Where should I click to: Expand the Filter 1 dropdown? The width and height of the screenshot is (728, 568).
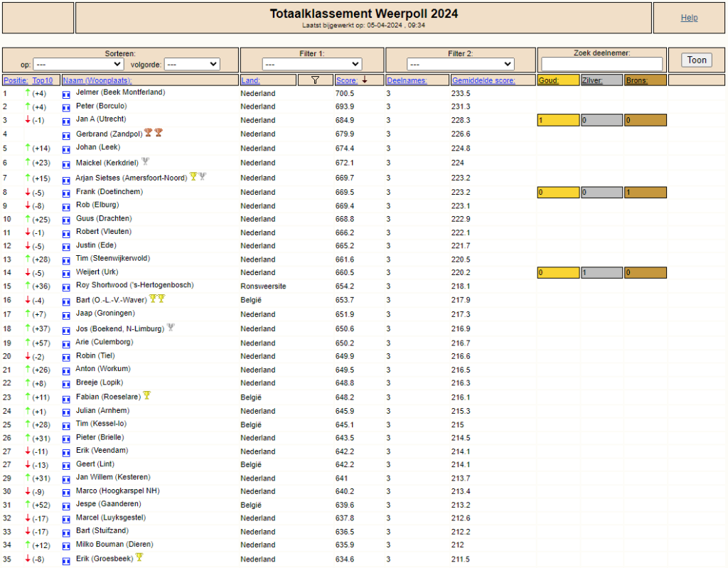click(x=312, y=64)
